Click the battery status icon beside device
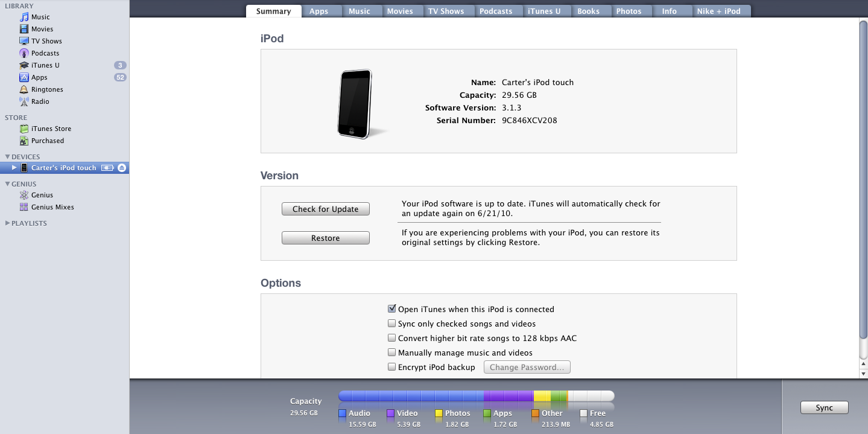868x434 pixels. tap(107, 168)
